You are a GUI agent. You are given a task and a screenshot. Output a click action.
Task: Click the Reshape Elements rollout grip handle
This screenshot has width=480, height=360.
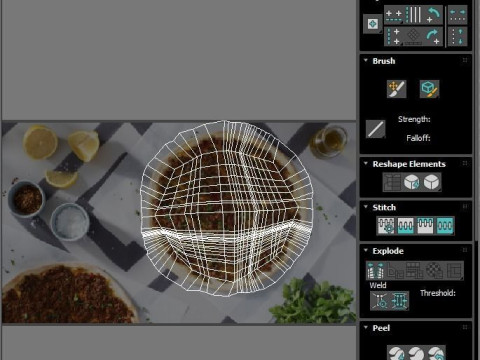465,163
